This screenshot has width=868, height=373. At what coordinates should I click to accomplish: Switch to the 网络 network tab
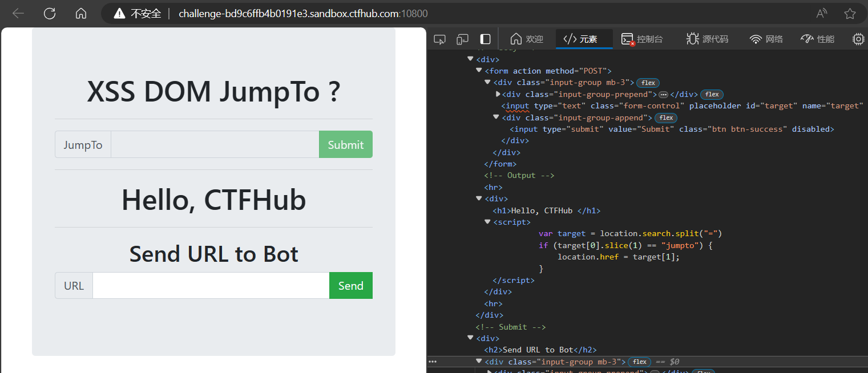[766, 39]
